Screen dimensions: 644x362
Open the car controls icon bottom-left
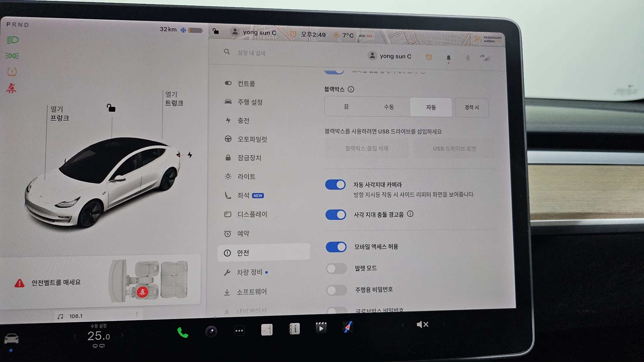[x=12, y=339]
